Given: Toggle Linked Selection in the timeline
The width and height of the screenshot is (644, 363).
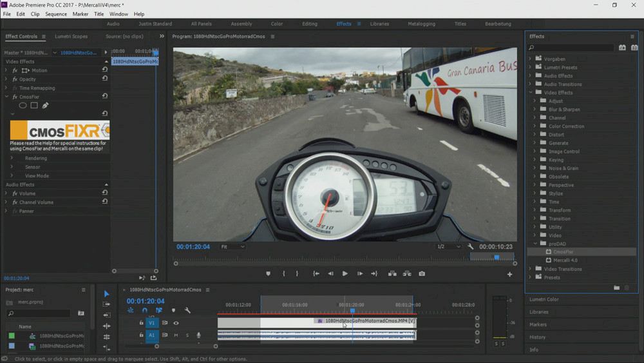Looking at the screenshot, I should [x=159, y=310].
